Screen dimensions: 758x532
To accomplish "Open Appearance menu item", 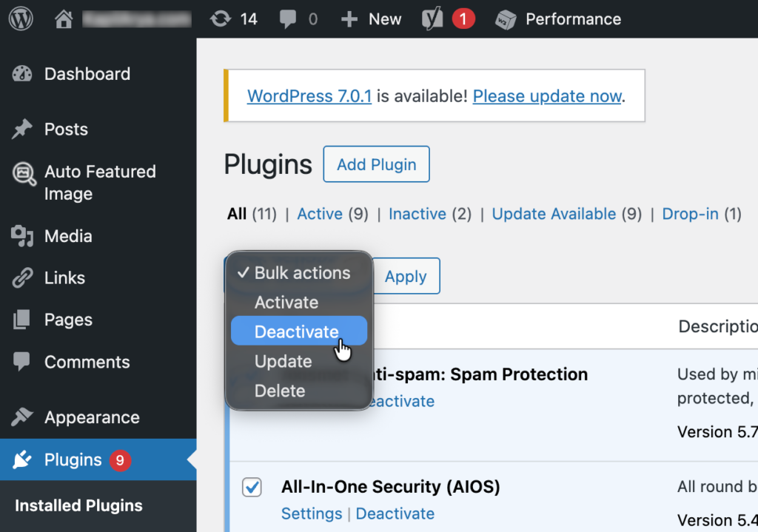I will point(92,417).
